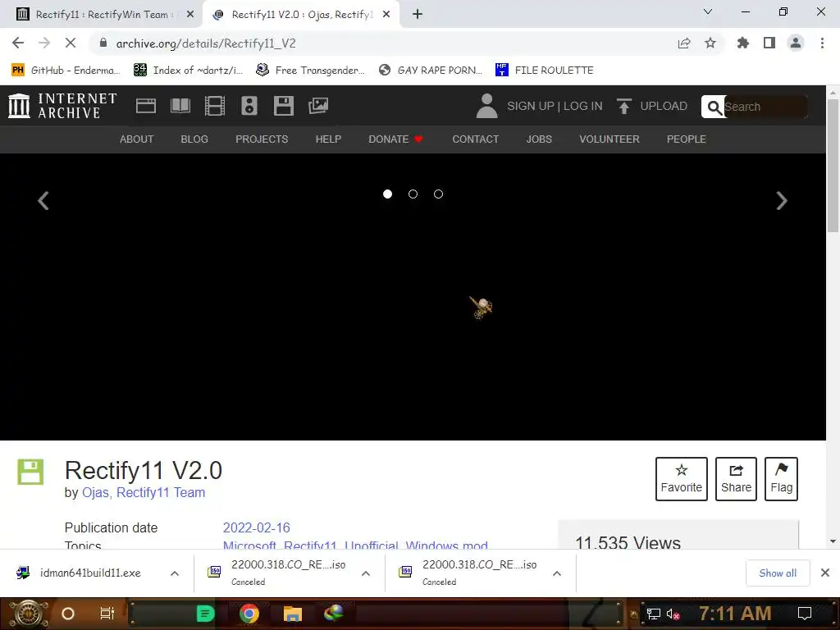
Task: Open the JOBS menu item
Action: 539,139
